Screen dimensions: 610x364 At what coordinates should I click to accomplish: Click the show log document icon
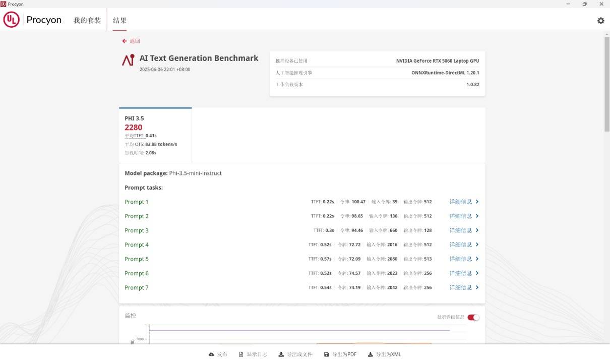(241, 354)
